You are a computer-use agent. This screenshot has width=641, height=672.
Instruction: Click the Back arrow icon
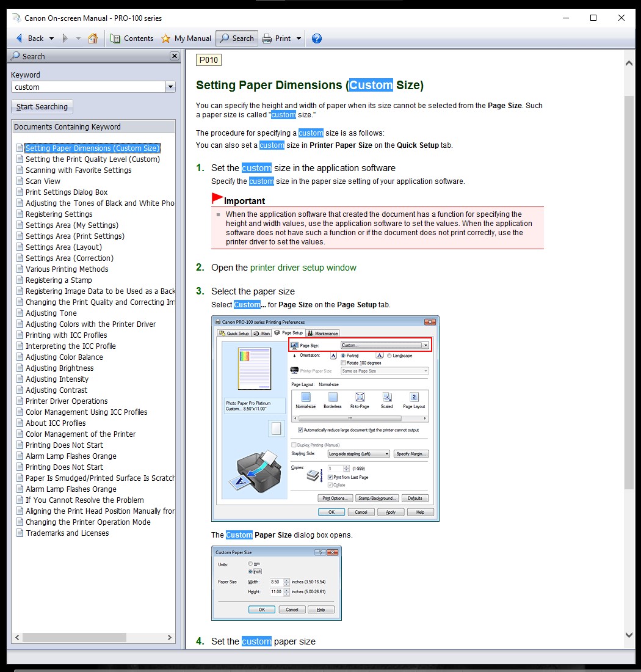pyautogui.click(x=18, y=38)
